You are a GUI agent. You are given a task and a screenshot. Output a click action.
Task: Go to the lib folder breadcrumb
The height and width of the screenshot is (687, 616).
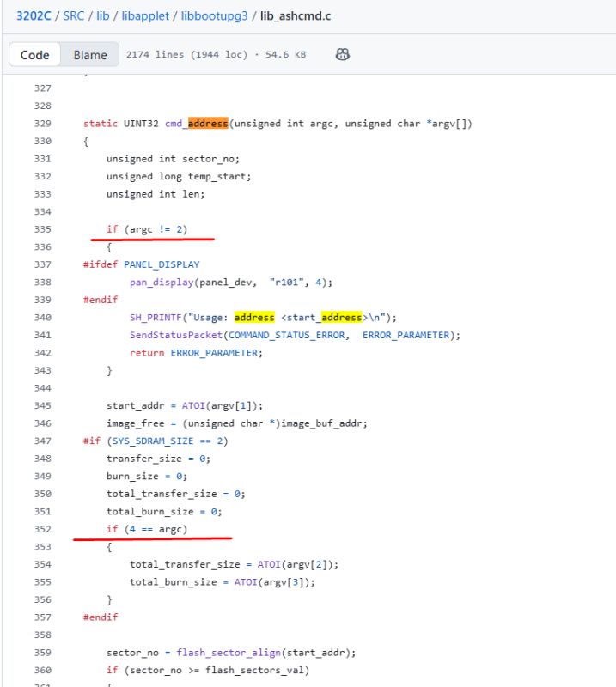102,16
